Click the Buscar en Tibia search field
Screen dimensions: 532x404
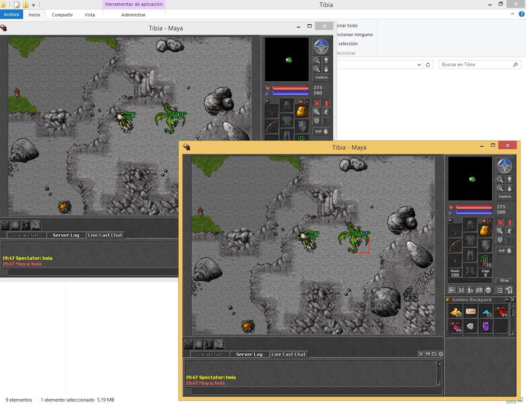point(479,65)
